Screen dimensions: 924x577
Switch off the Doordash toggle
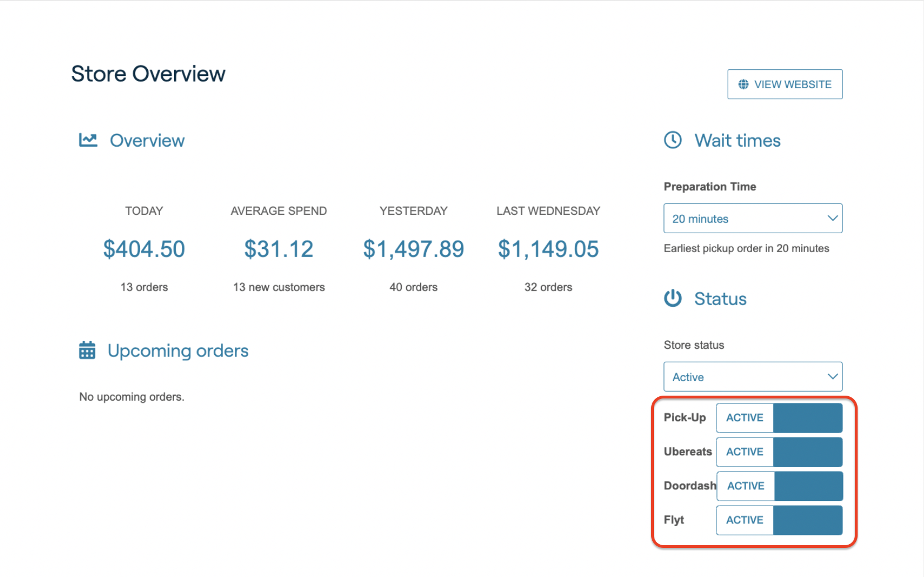pos(779,486)
